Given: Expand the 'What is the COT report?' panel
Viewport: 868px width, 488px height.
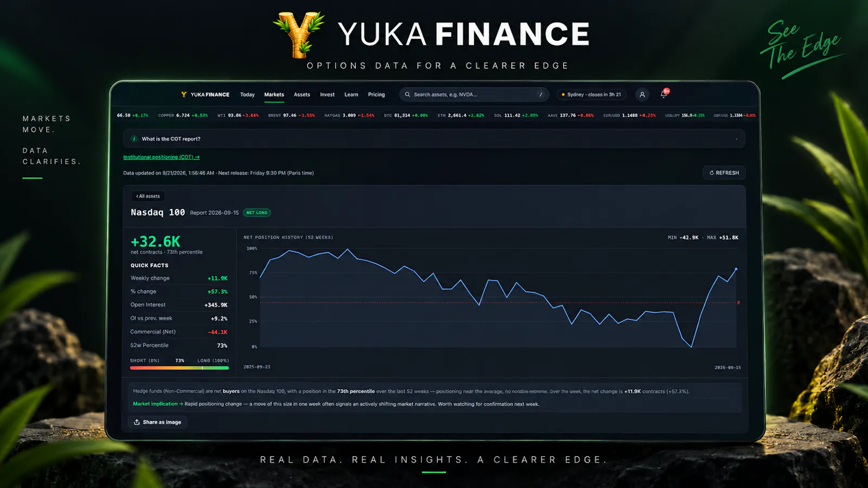Looking at the screenshot, I should point(434,139).
